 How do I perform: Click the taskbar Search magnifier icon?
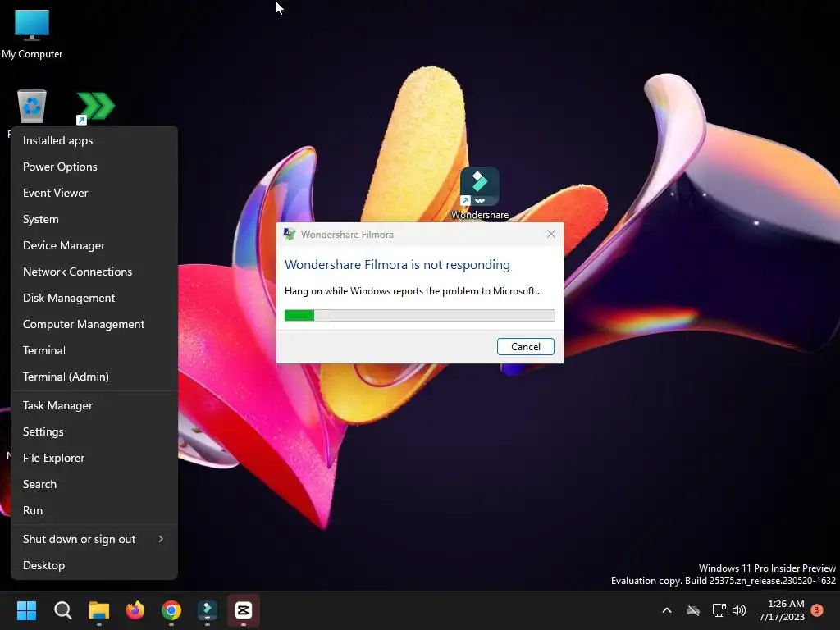tap(62, 610)
